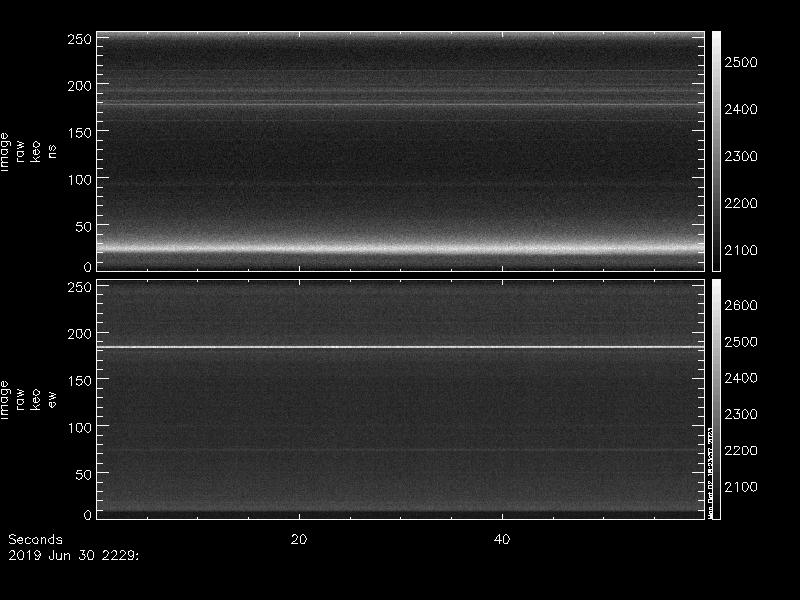Click '2600' on the ew colorbar scale
The width and height of the screenshot is (800, 600).
coord(741,305)
